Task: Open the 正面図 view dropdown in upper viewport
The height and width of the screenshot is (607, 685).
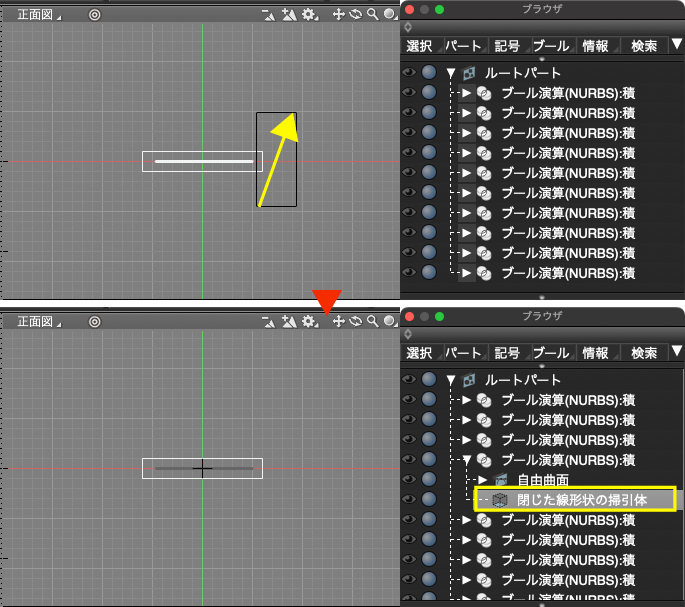Action: click(x=38, y=15)
